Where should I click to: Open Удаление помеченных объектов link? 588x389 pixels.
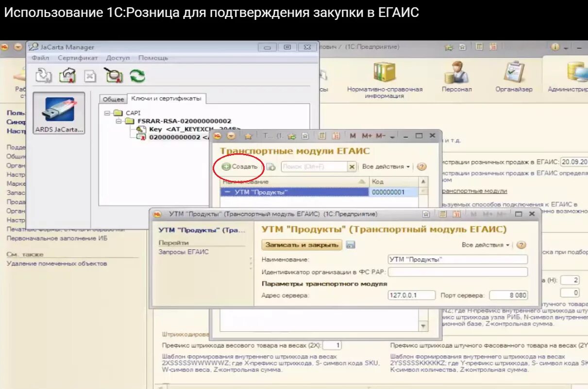[57, 264]
